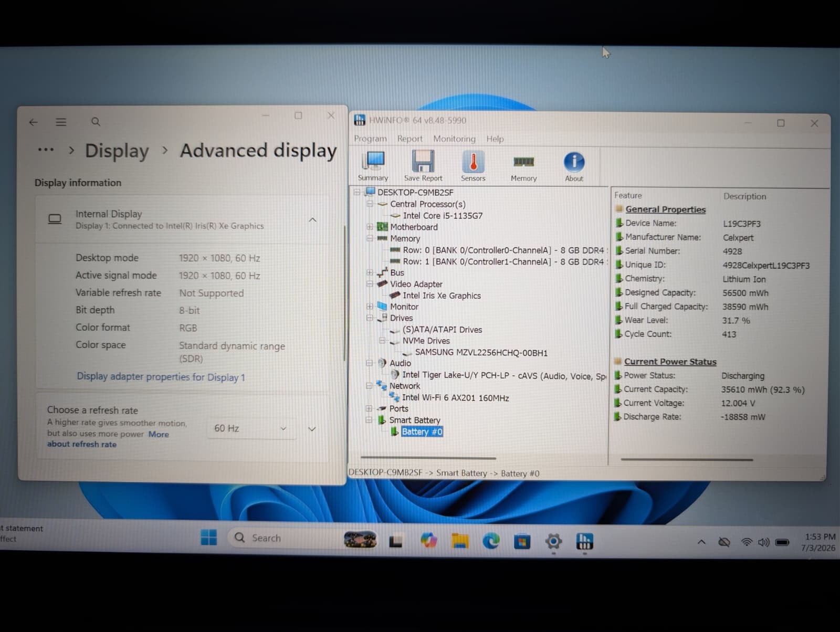
Task: Click the Settings window vertical scrollbar
Action: (x=344, y=294)
